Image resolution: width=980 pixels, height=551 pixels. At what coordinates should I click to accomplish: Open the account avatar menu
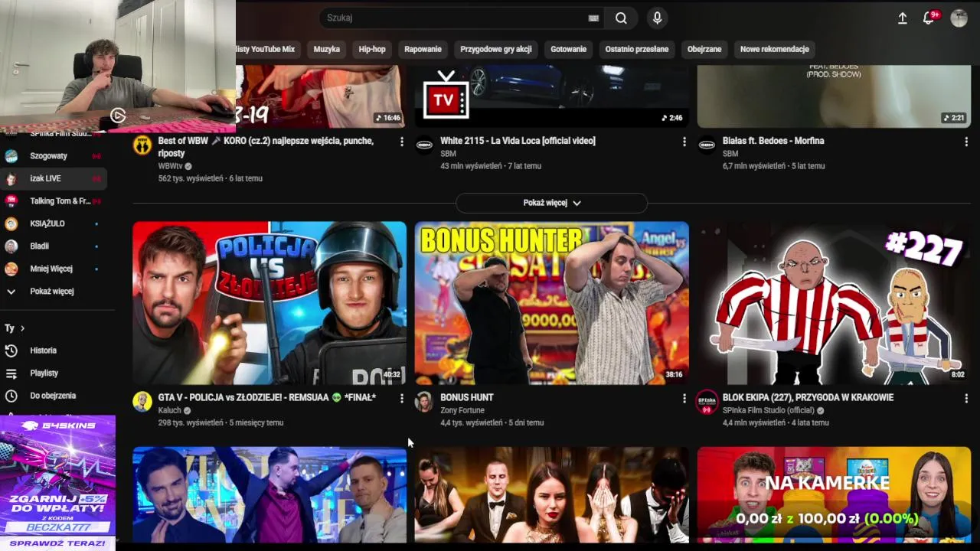[959, 18]
